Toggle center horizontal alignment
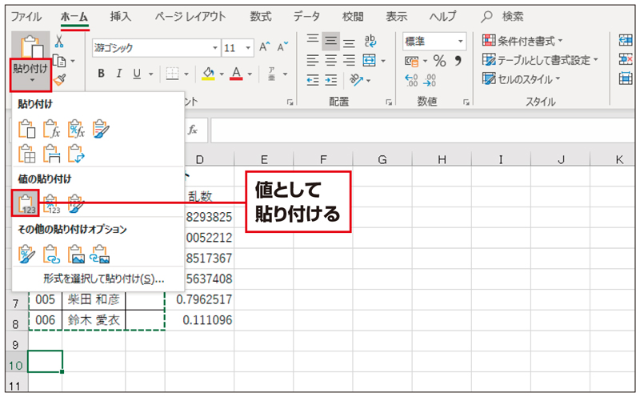 coord(331,60)
